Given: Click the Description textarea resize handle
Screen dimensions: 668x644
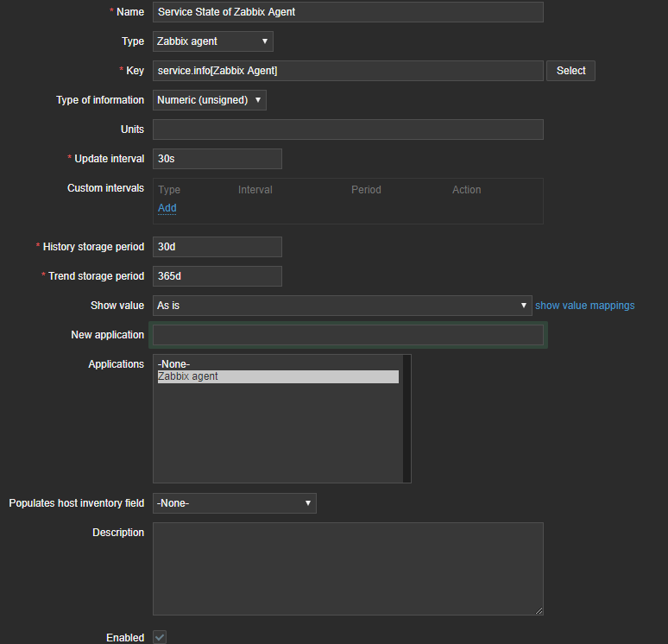Looking at the screenshot, I should (539, 610).
